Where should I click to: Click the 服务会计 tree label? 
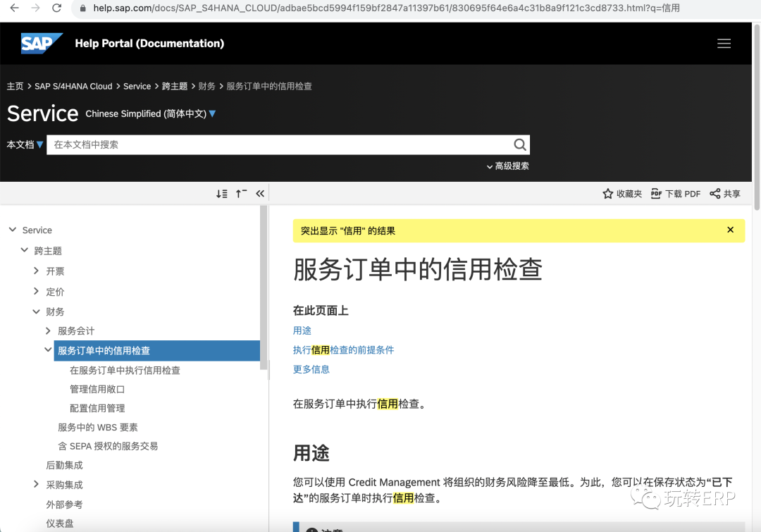[75, 331]
